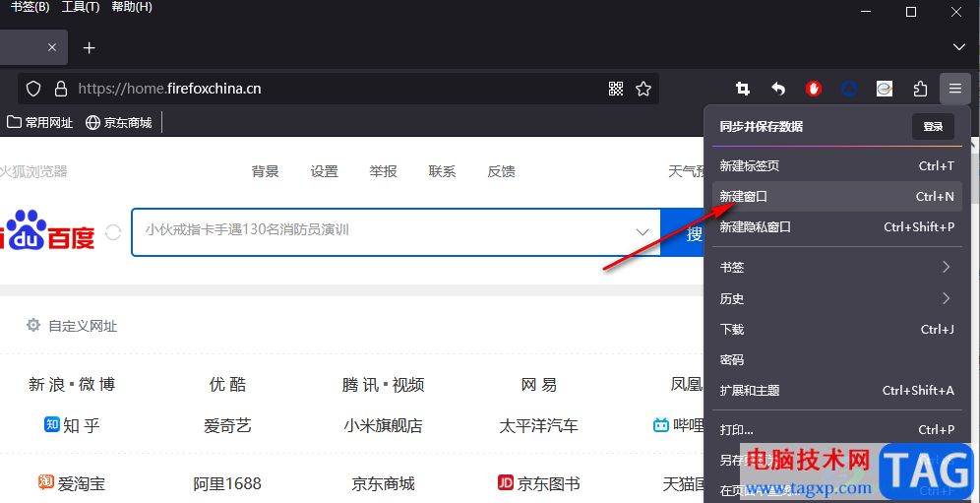Open the 京东图书 site link
Viewport: 980px width, 503px height.
(x=539, y=483)
